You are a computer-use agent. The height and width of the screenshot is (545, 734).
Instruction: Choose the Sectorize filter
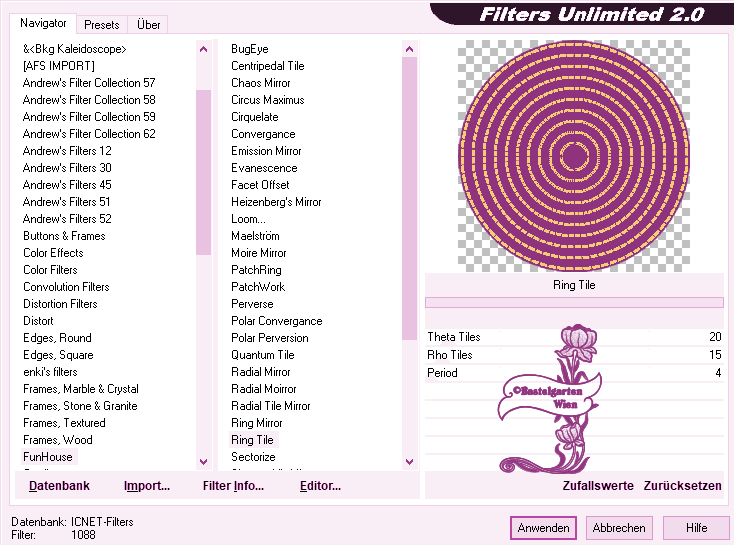point(253,457)
